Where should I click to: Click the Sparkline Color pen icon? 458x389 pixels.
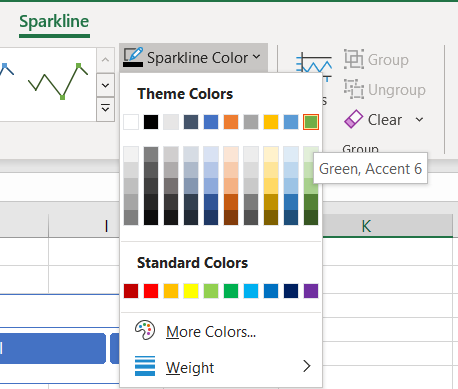point(133,57)
